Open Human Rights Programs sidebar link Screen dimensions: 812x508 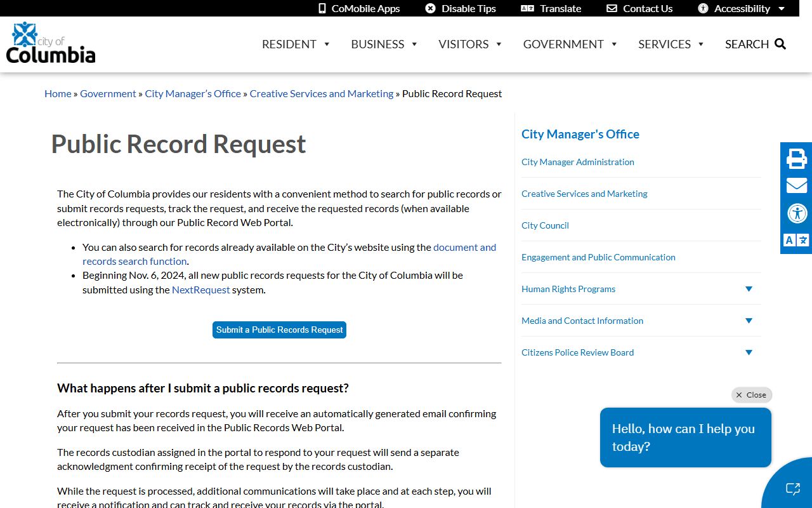568,289
